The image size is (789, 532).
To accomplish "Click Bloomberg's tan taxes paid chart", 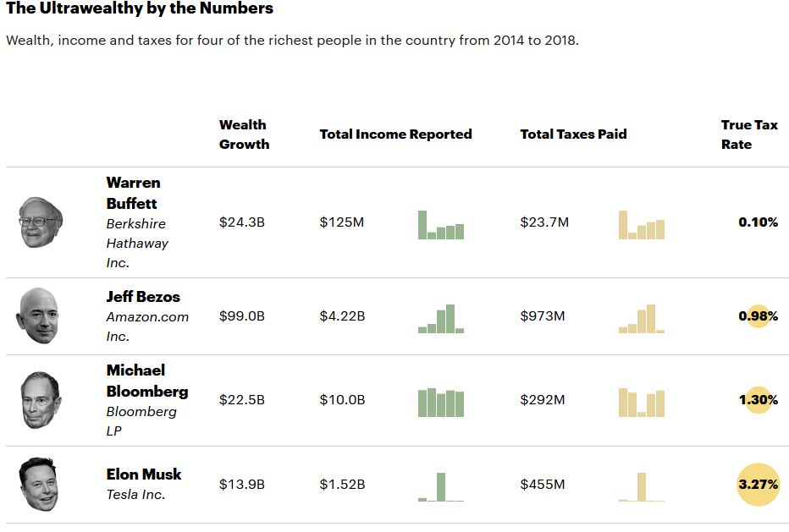I will pos(641,403).
